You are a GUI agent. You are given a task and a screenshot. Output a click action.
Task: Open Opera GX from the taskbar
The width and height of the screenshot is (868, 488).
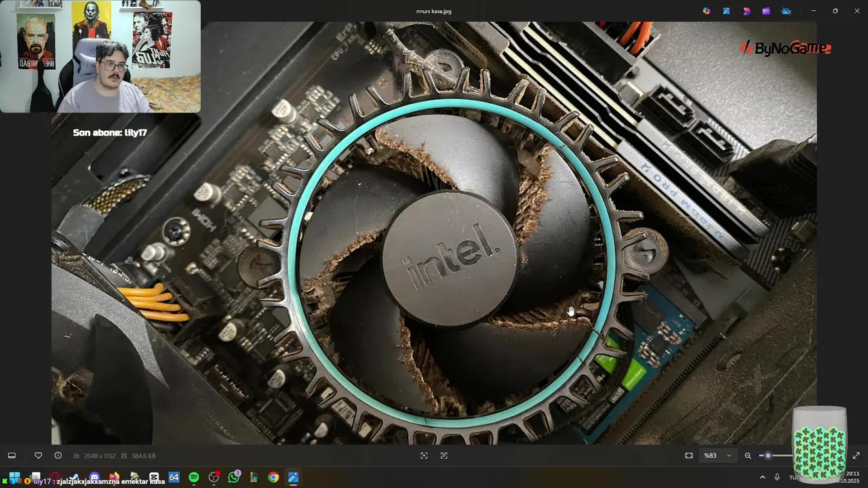(x=54, y=477)
